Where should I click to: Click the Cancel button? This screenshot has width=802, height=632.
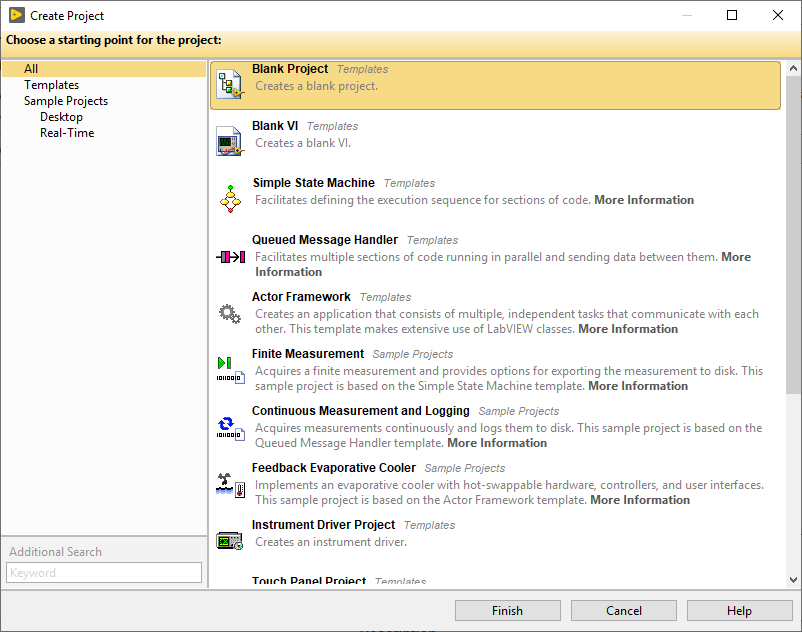(x=624, y=611)
